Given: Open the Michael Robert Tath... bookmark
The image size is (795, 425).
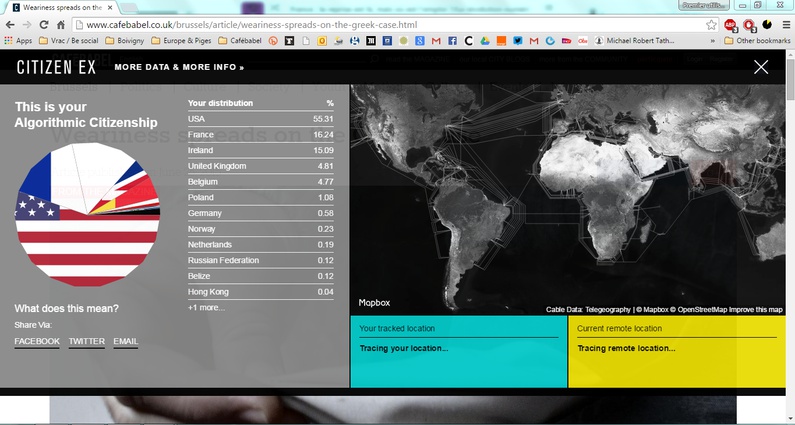Looking at the screenshot, I should 635,41.
